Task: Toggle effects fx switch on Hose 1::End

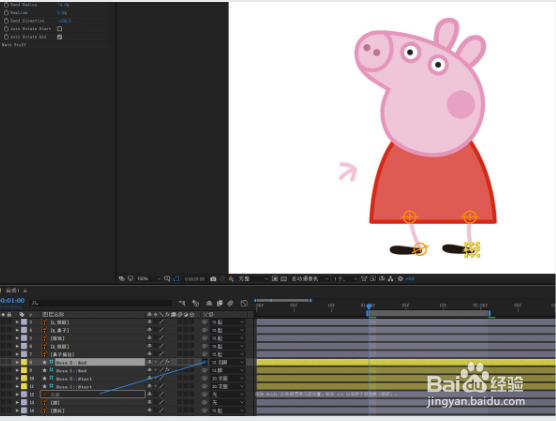Action: [167, 370]
